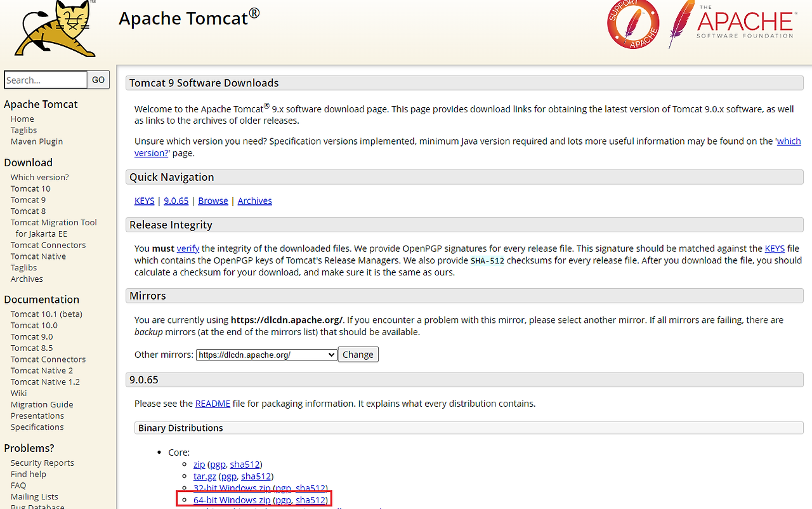Open the sha512 checksum for zip

245,464
